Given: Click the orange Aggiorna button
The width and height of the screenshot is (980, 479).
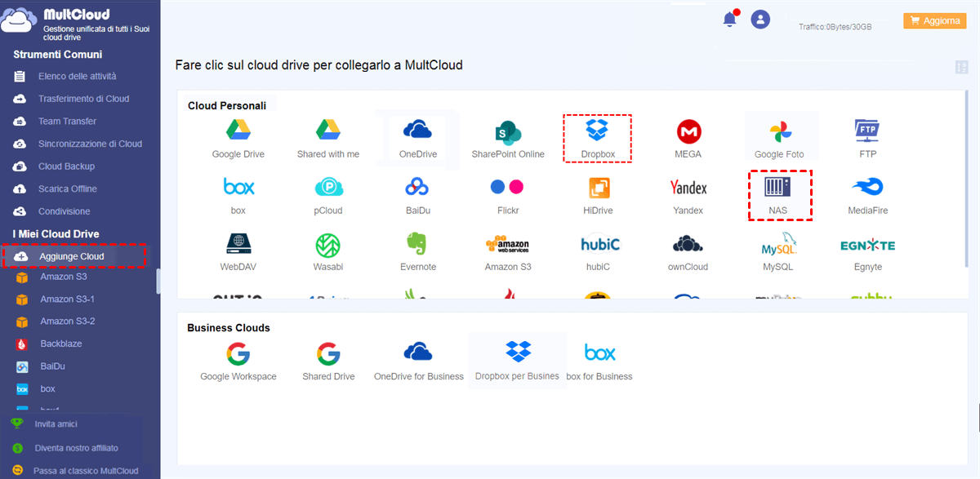Looking at the screenshot, I should click(x=934, y=21).
